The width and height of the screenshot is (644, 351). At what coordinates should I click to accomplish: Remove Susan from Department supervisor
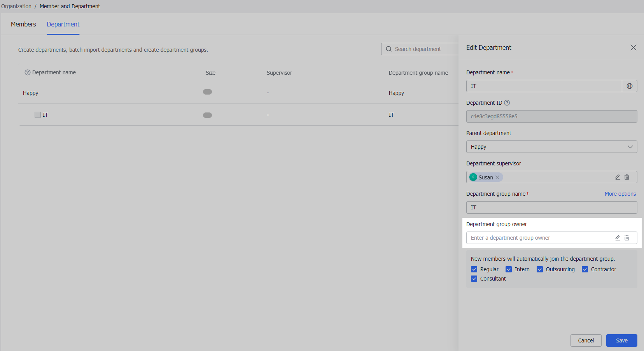pos(497,177)
